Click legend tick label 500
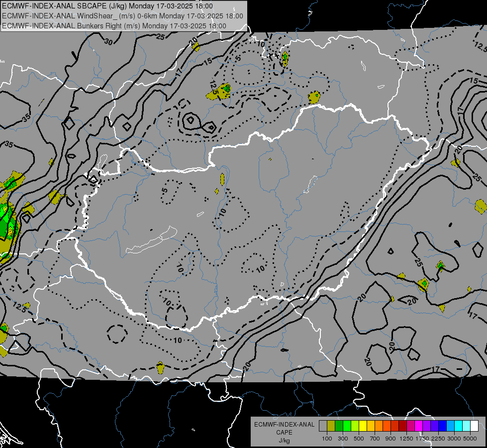This screenshot has height=448, width=487. click(359, 439)
